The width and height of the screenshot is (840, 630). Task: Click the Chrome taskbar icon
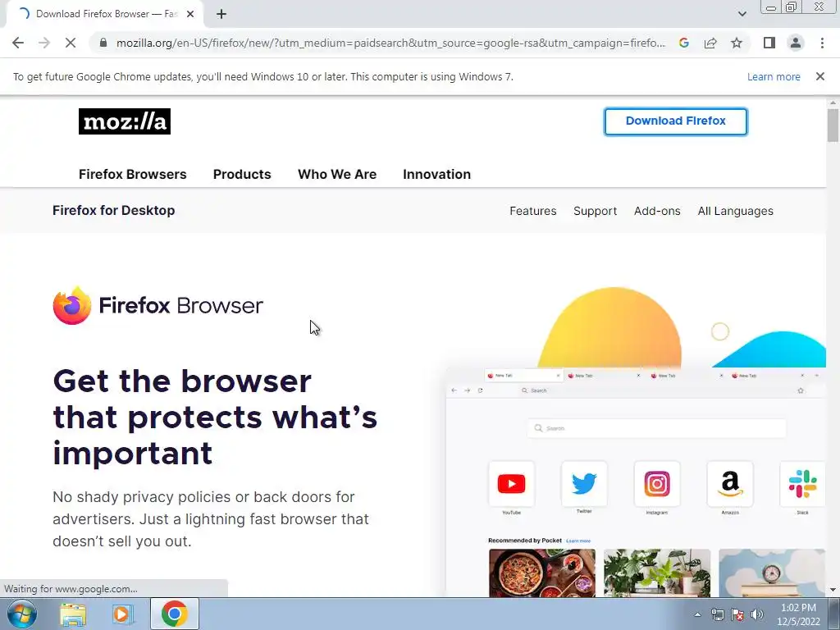(174, 614)
